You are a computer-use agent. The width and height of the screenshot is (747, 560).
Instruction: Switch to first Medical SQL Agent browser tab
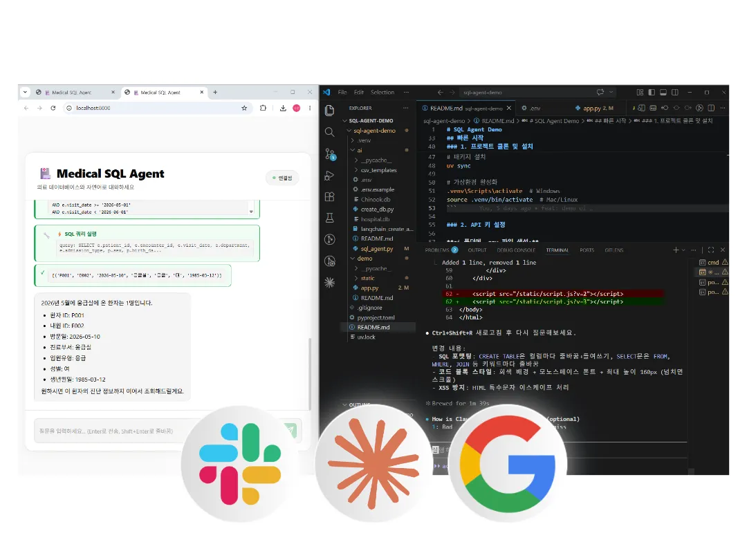pyautogui.click(x=71, y=93)
